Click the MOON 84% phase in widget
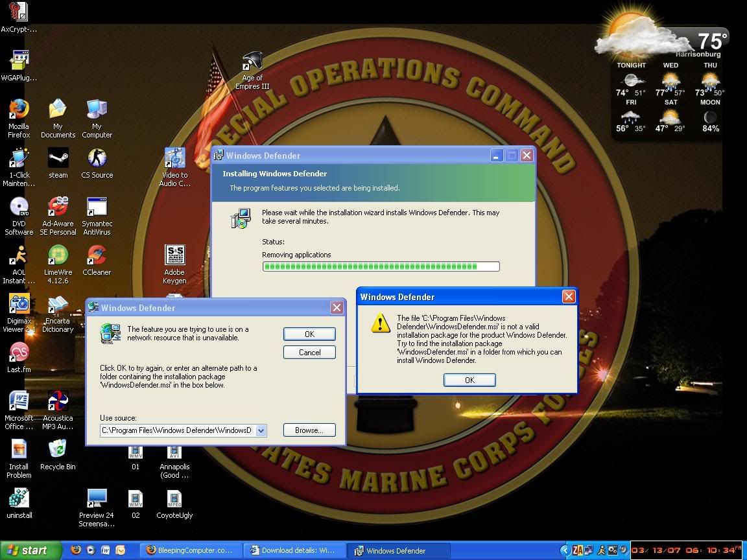 [x=710, y=116]
